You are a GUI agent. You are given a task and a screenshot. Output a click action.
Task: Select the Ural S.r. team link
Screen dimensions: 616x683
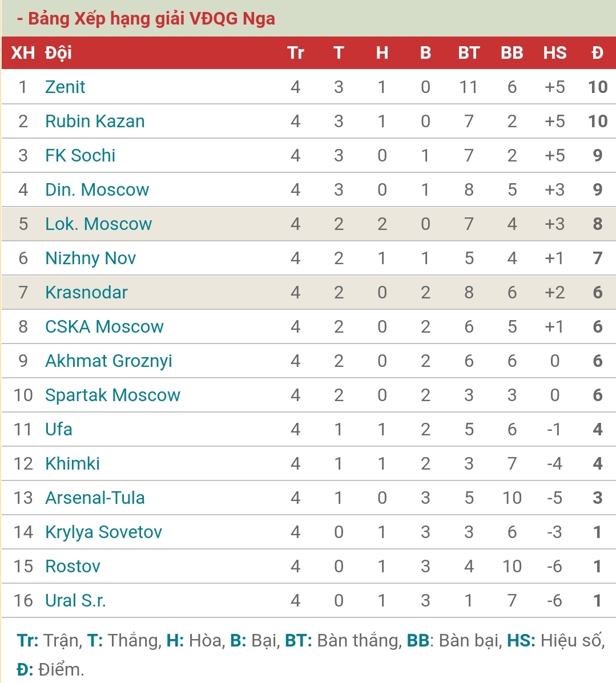pyautogui.click(x=75, y=600)
